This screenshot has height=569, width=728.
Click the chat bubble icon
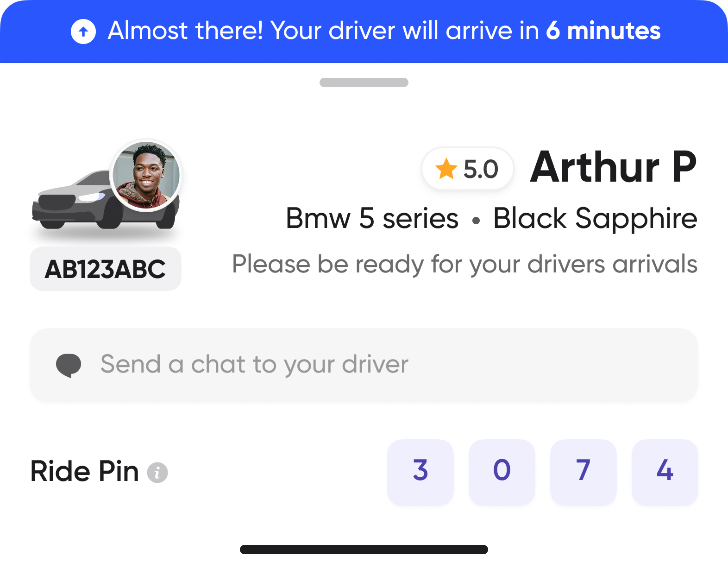click(x=69, y=365)
